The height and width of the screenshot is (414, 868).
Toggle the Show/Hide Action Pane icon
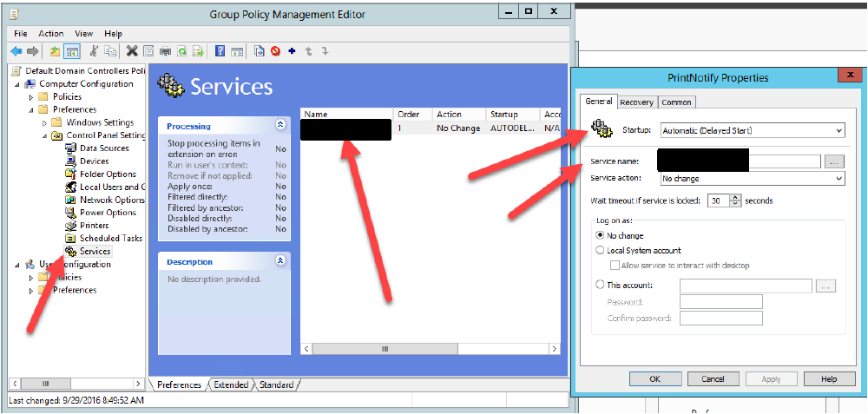pyautogui.click(x=237, y=51)
